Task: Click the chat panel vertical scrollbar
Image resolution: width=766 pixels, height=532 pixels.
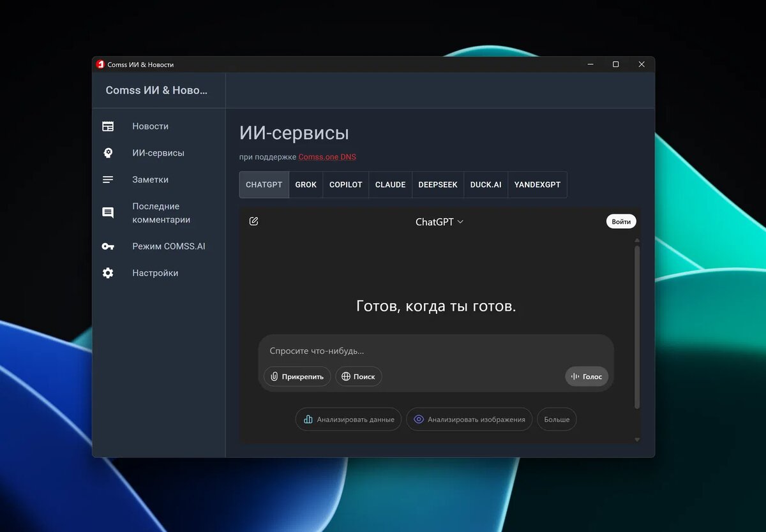Action: tap(636, 326)
